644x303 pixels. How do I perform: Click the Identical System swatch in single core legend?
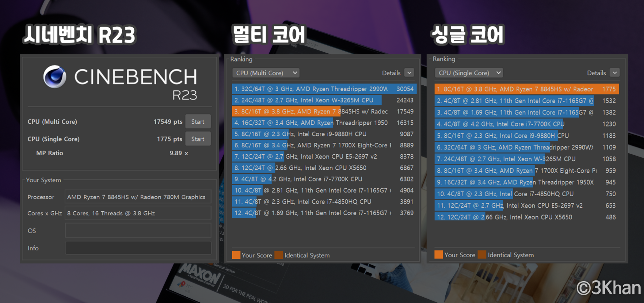point(482,254)
